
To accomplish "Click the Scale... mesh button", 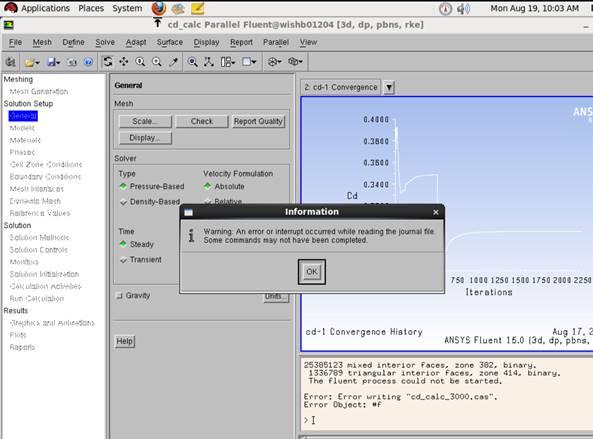I will (145, 121).
